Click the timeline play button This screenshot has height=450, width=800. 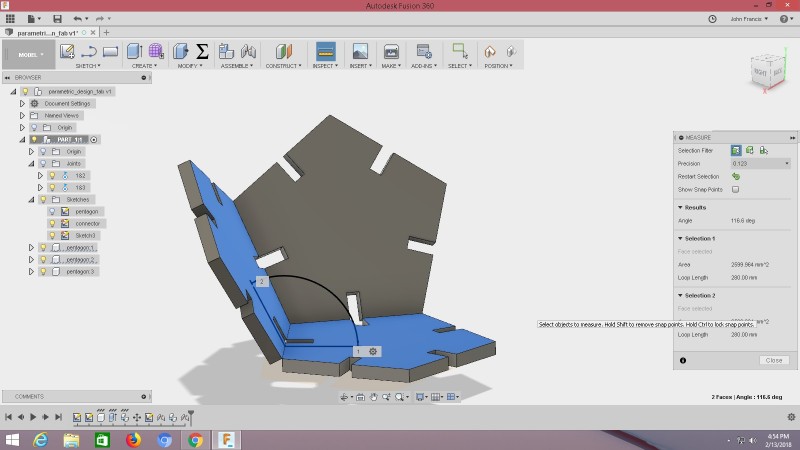(x=32, y=416)
